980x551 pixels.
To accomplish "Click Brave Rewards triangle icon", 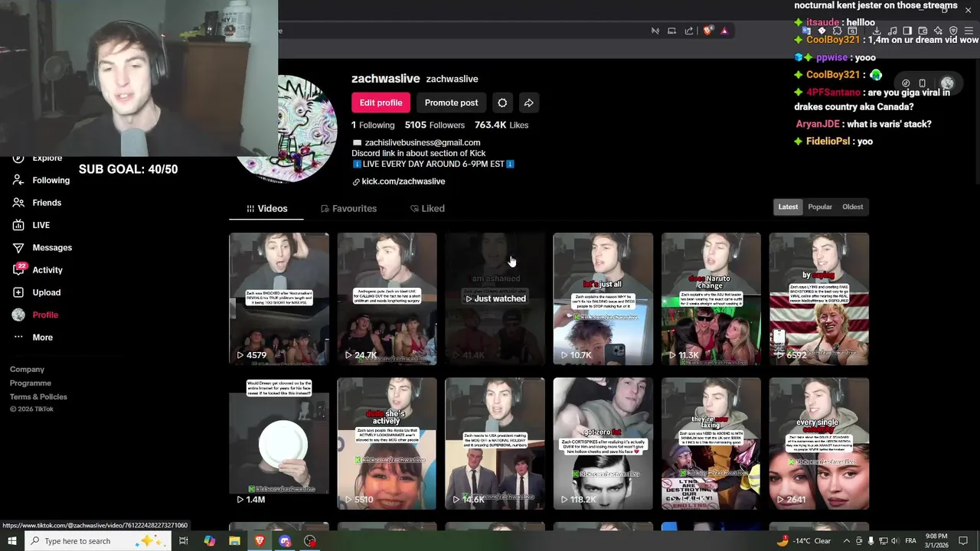I will (x=724, y=31).
